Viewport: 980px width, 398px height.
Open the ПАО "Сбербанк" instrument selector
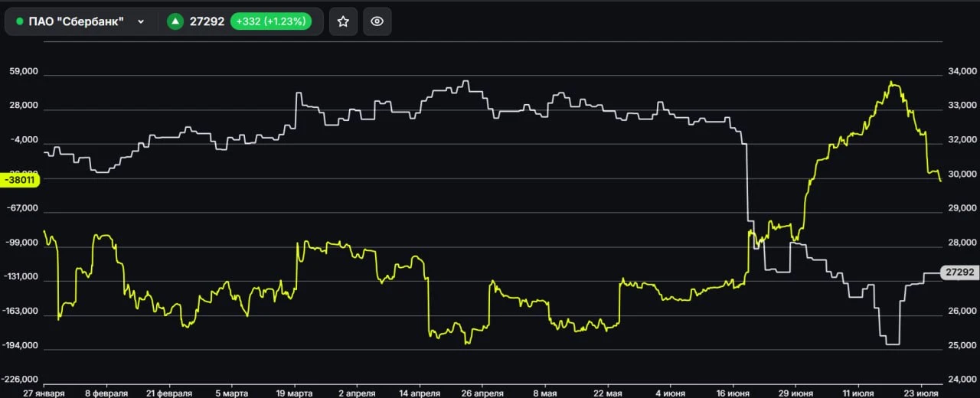80,21
